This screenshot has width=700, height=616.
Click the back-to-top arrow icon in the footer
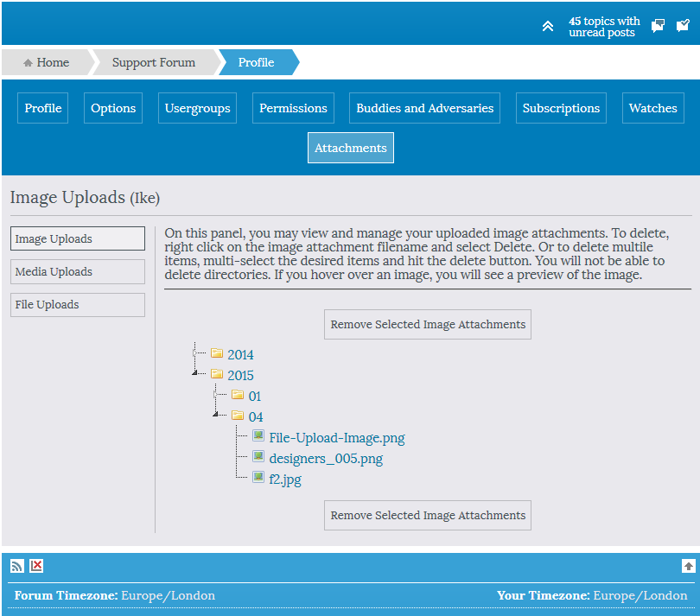point(688,566)
